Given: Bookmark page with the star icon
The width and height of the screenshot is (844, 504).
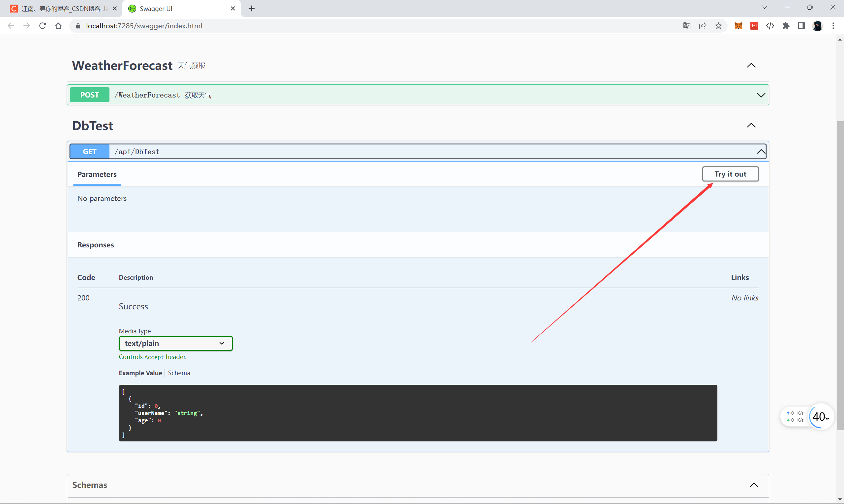Looking at the screenshot, I should pos(718,26).
